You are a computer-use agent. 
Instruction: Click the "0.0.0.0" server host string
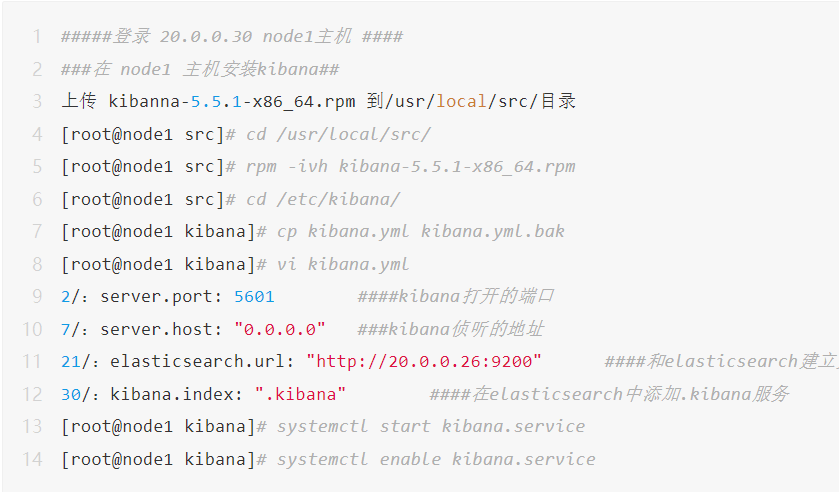tap(280, 329)
